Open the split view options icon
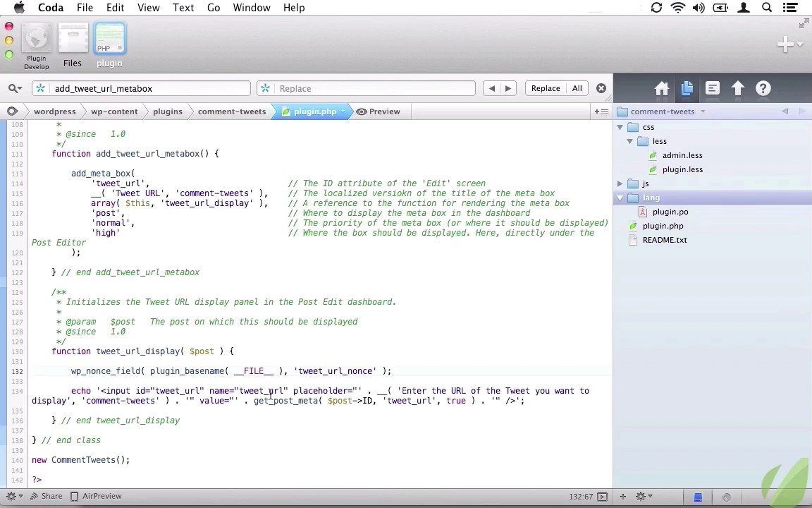 [601, 111]
